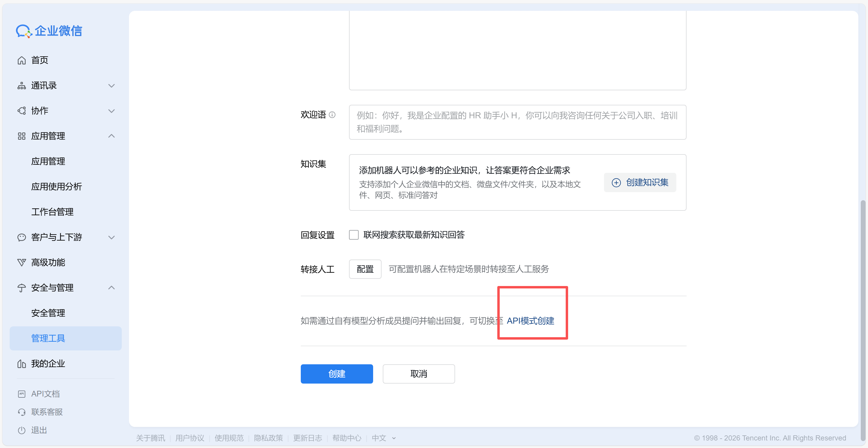Click the API模式创建 link
This screenshot has width=868, height=448.
tap(530, 321)
